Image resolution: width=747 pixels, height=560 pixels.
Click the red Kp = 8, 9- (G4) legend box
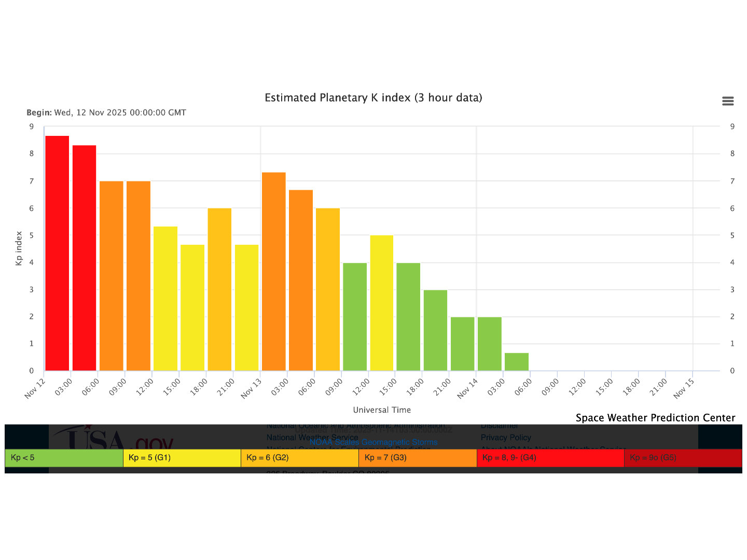point(550,458)
